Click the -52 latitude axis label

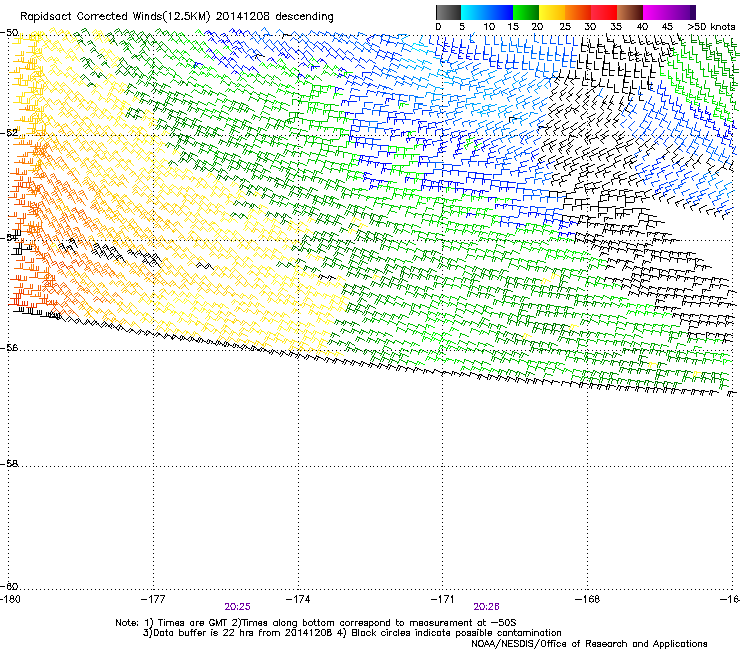(9, 133)
